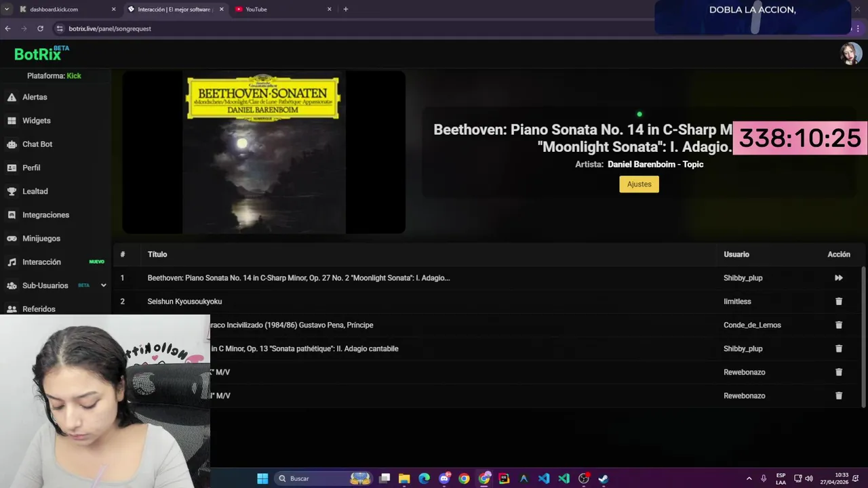Click username limitless in queue

737,302
